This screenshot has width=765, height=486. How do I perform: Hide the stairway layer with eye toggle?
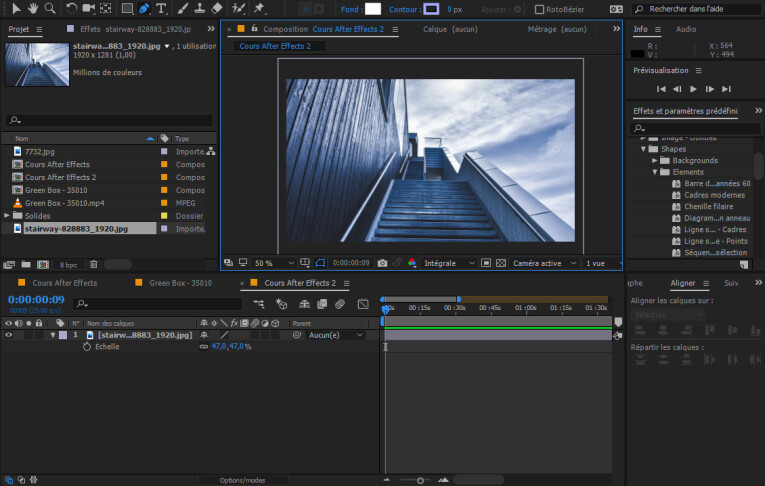point(8,335)
